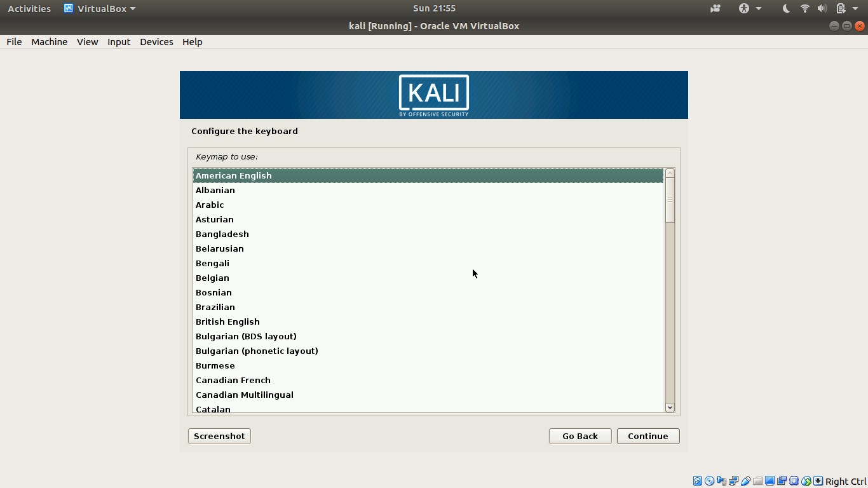Screen dimensions: 868x488
Task: Select British English keymap
Action: point(428,322)
